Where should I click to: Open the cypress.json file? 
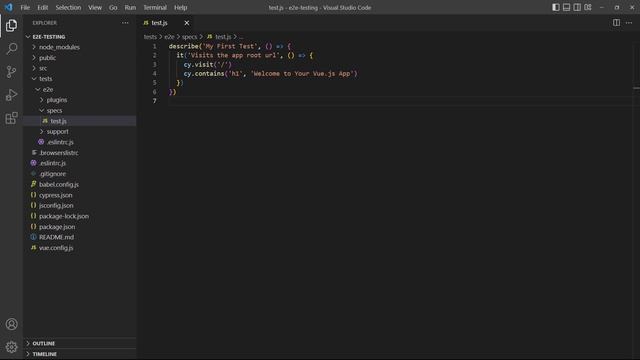point(80,195)
